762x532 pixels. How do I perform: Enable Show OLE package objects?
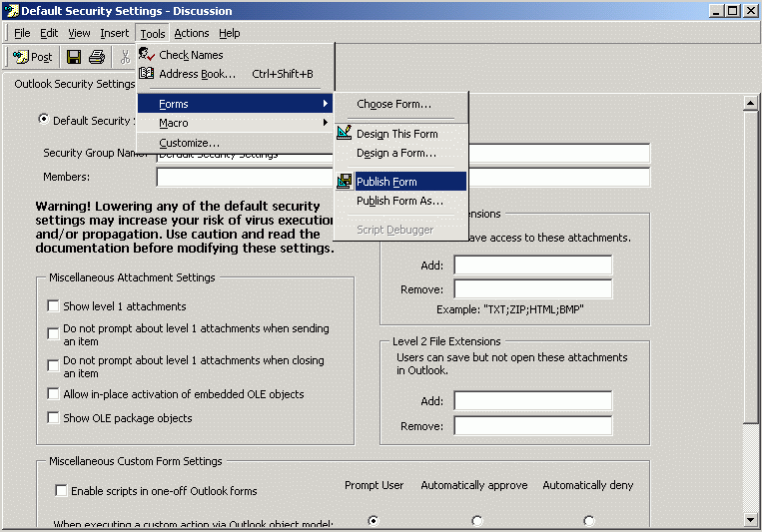53,417
